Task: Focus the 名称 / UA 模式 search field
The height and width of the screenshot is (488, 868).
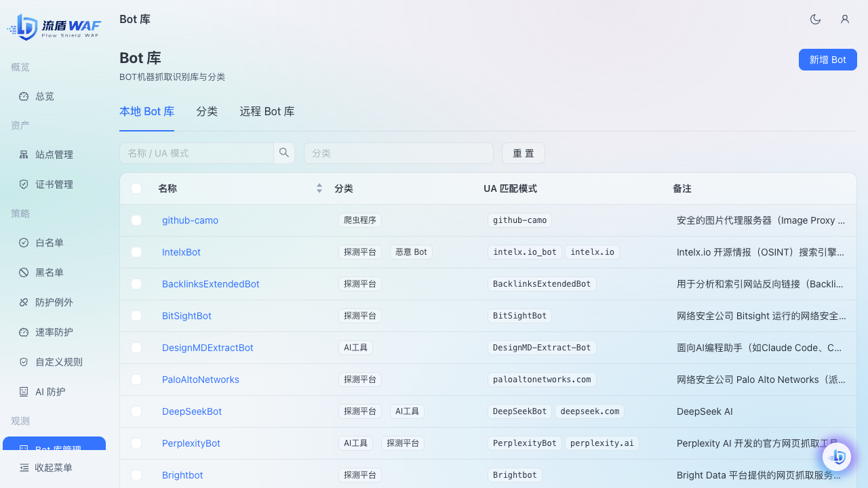Action: pyautogui.click(x=197, y=153)
